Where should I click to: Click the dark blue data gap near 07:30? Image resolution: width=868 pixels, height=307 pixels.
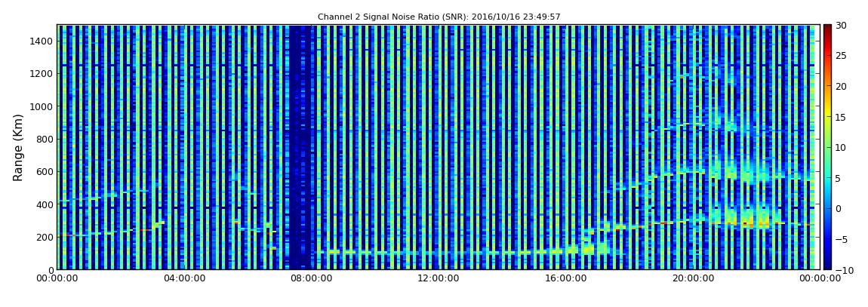(299, 147)
